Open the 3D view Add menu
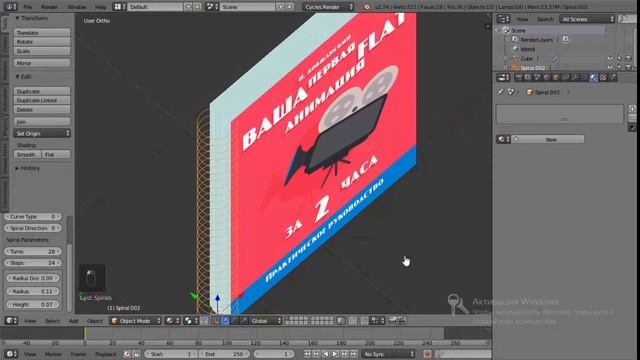640x360 pixels. pyautogui.click(x=73, y=321)
